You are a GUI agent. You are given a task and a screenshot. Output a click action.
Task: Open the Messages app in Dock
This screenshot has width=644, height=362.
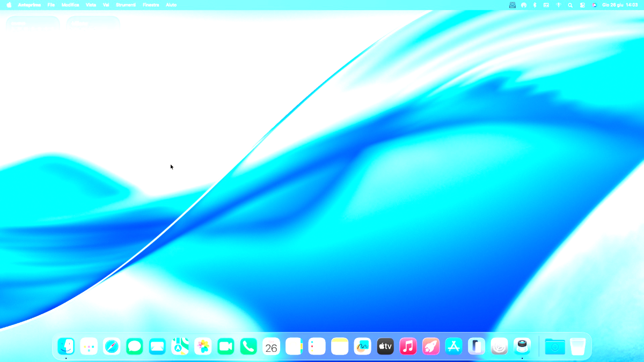[134, 346]
